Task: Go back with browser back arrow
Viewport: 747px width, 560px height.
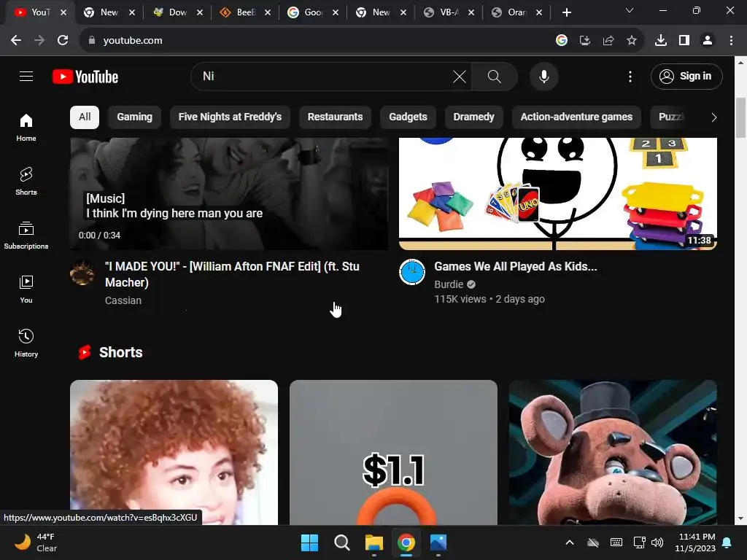Action: click(16, 41)
